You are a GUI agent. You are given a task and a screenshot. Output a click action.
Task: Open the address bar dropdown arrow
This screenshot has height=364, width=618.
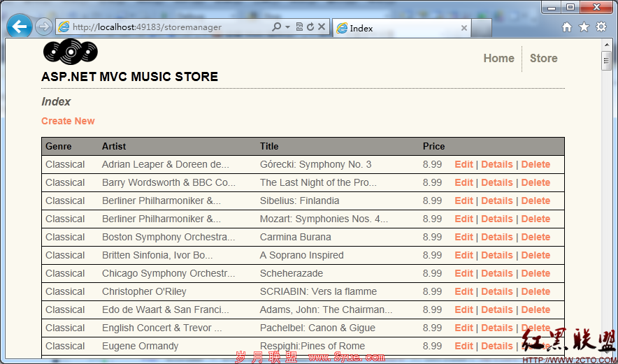288,27
